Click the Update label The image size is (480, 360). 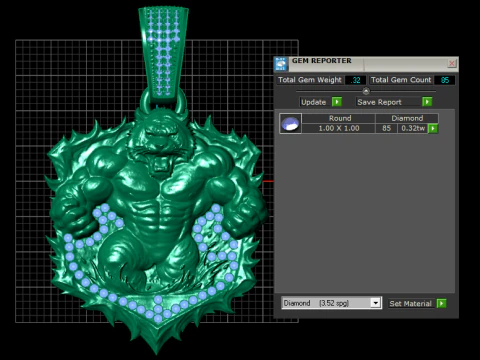(313, 102)
